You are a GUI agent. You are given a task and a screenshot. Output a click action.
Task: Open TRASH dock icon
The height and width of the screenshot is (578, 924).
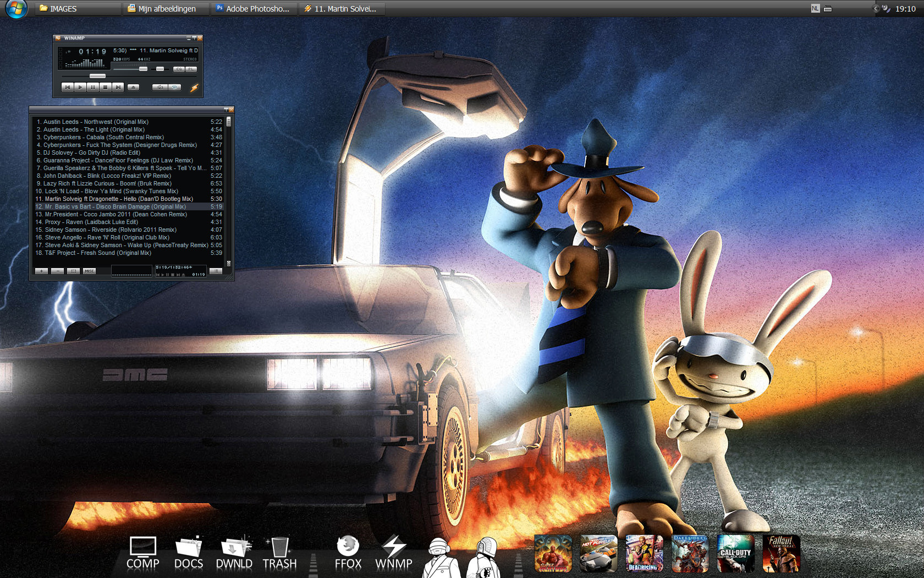[279, 553]
